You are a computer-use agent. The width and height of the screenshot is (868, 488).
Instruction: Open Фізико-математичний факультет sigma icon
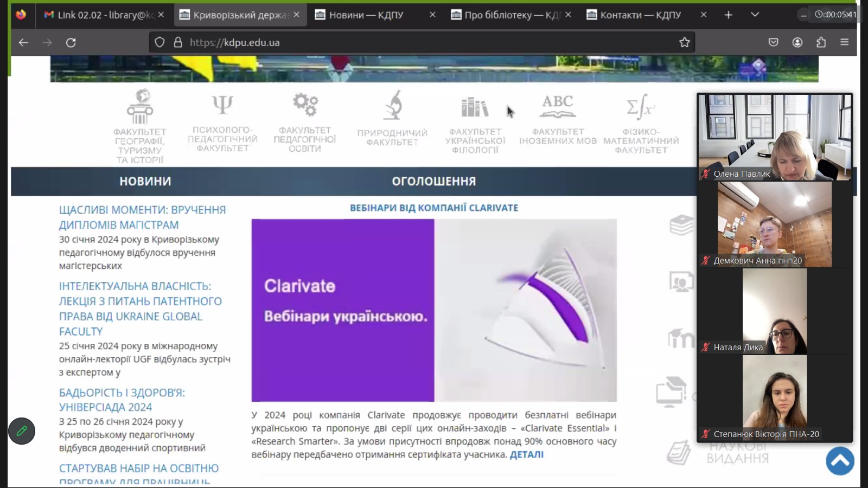641,106
